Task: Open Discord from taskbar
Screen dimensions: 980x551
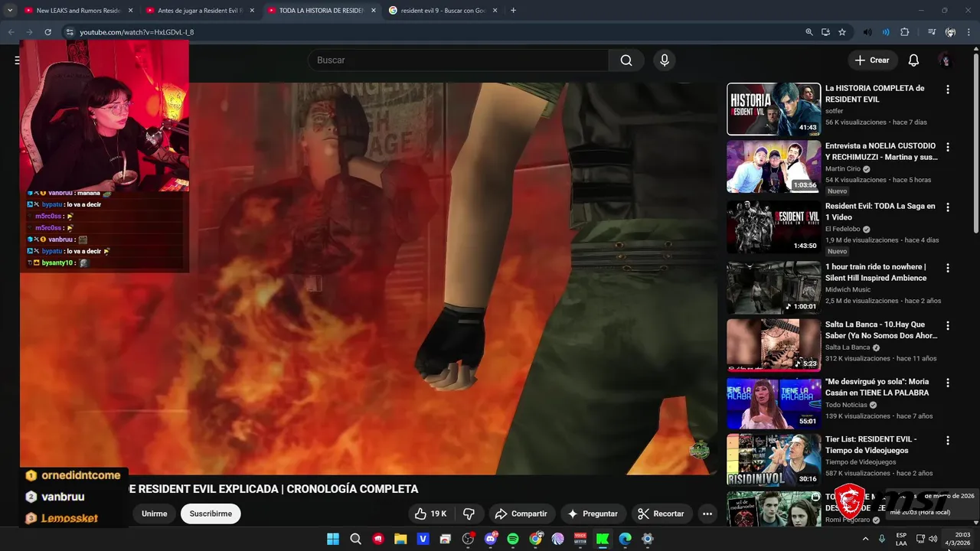Action: (491, 539)
